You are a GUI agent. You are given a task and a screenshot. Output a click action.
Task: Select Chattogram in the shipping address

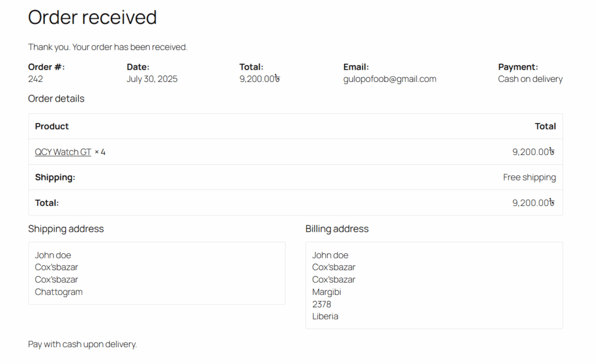coord(59,292)
